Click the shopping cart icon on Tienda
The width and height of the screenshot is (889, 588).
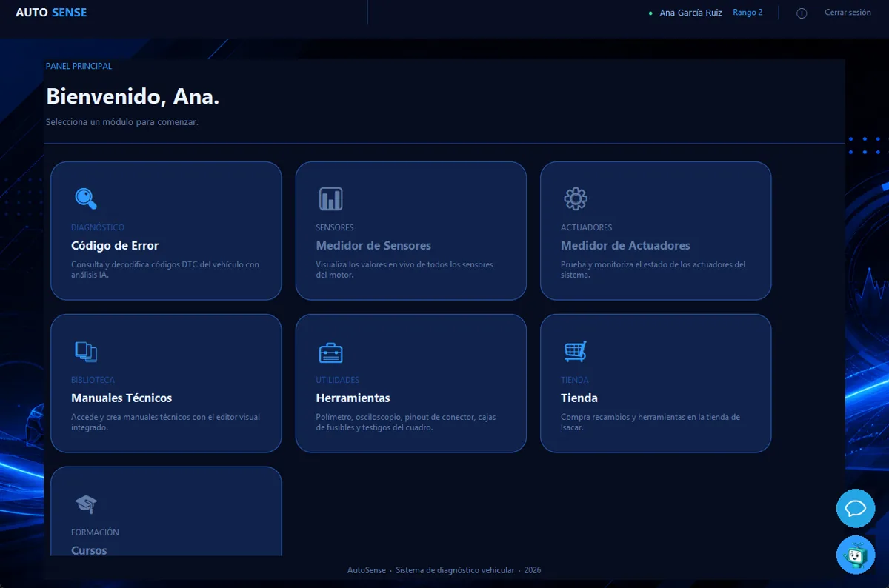pos(576,351)
